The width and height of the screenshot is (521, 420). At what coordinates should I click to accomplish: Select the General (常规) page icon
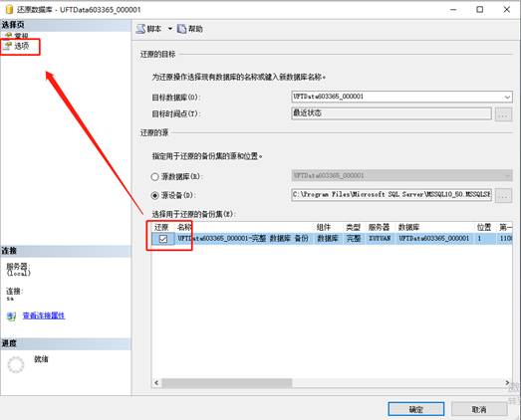coord(9,36)
